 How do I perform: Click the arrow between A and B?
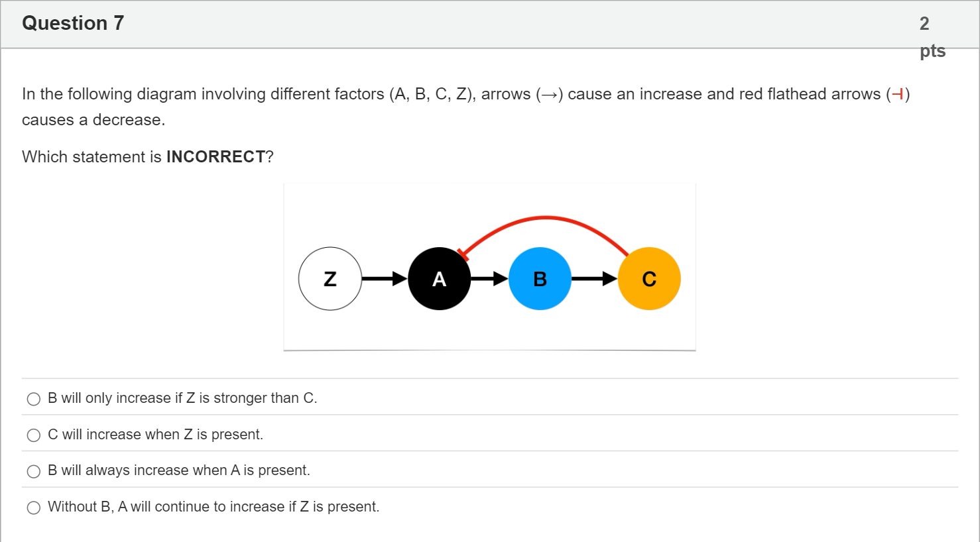(x=489, y=279)
